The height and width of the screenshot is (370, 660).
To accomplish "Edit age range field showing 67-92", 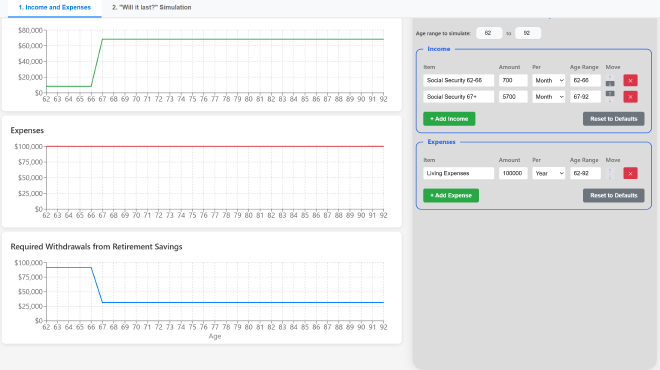I will 585,97.
